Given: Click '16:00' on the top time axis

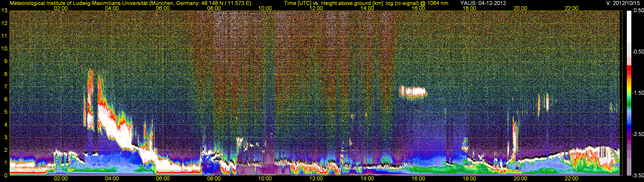Looking at the screenshot, I should click(x=418, y=8).
